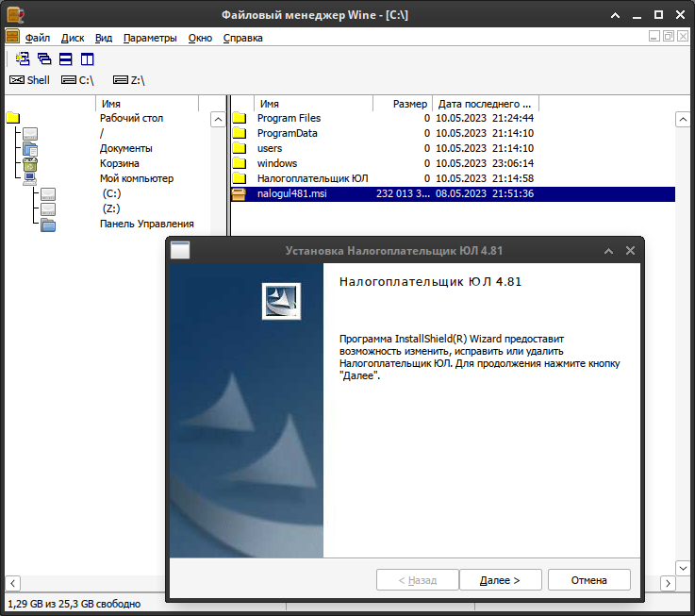
Task: Click the (C:) drive icon in tree
Action: [48, 193]
